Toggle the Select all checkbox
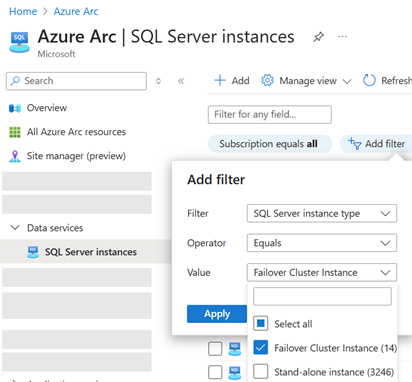 [260, 324]
